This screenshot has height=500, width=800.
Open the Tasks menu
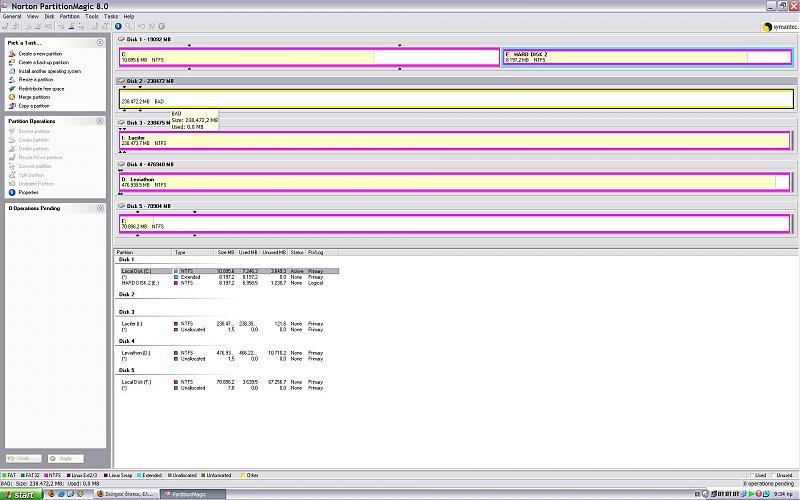(111, 16)
